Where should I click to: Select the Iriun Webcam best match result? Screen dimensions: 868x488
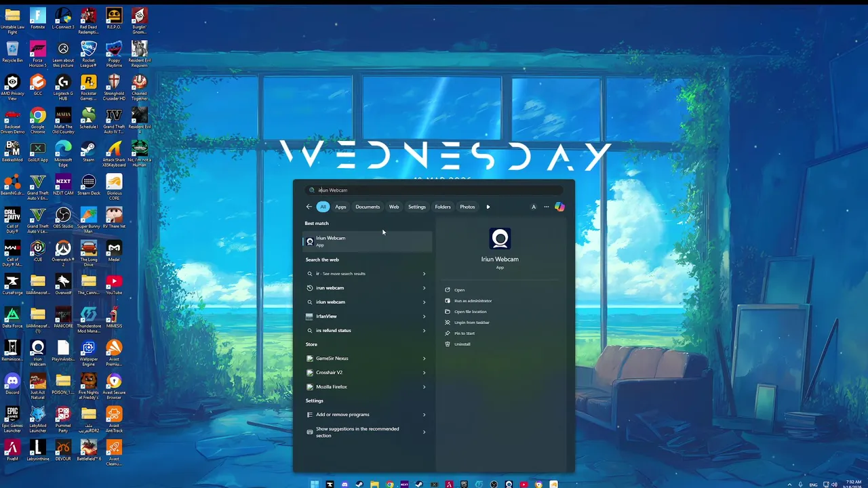click(x=367, y=241)
